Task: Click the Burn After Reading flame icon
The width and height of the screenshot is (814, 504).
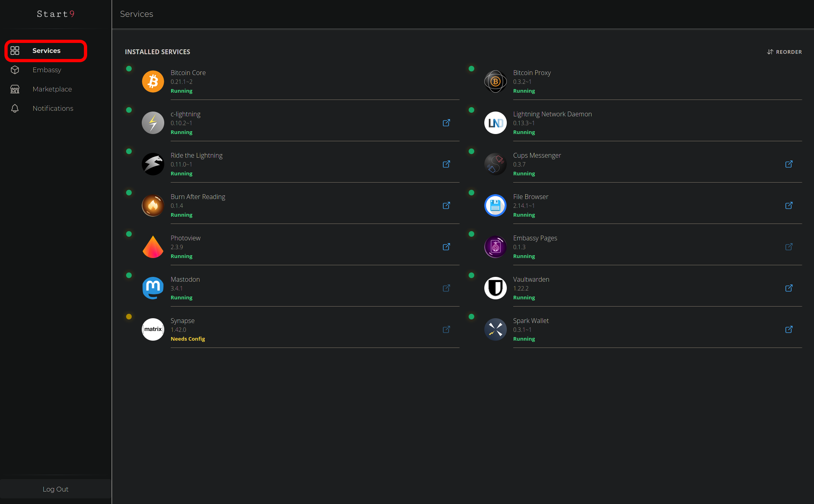Action: pyautogui.click(x=153, y=205)
